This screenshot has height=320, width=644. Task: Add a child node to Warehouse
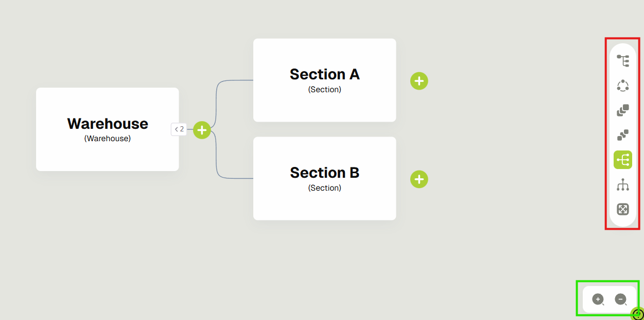click(x=202, y=130)
